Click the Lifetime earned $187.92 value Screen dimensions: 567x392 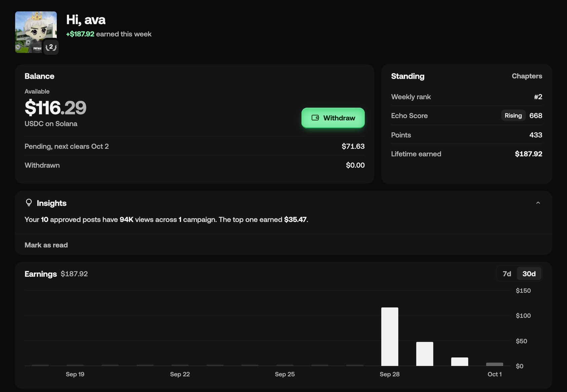point(528,154)
